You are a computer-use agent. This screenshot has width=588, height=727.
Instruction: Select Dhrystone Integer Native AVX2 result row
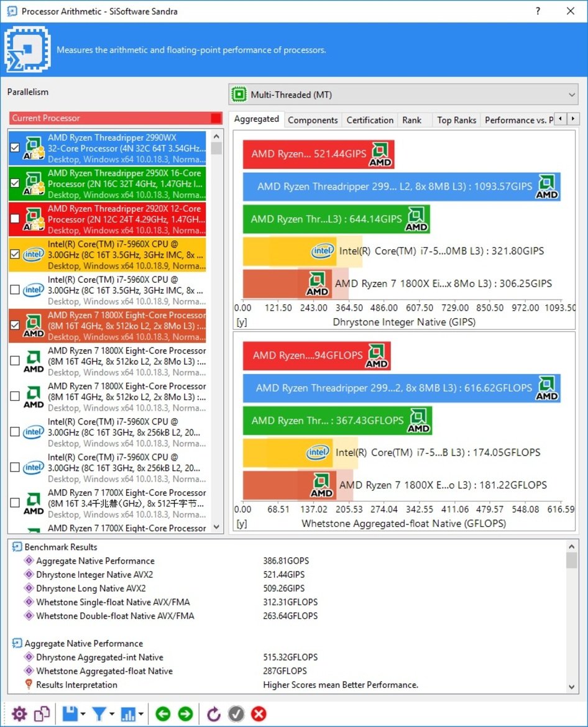288,575
